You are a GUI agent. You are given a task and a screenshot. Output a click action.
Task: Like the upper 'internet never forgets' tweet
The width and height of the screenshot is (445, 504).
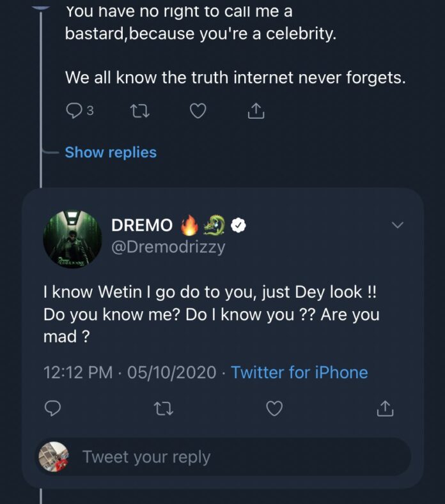pyautogui.click(x=198, y=111)
